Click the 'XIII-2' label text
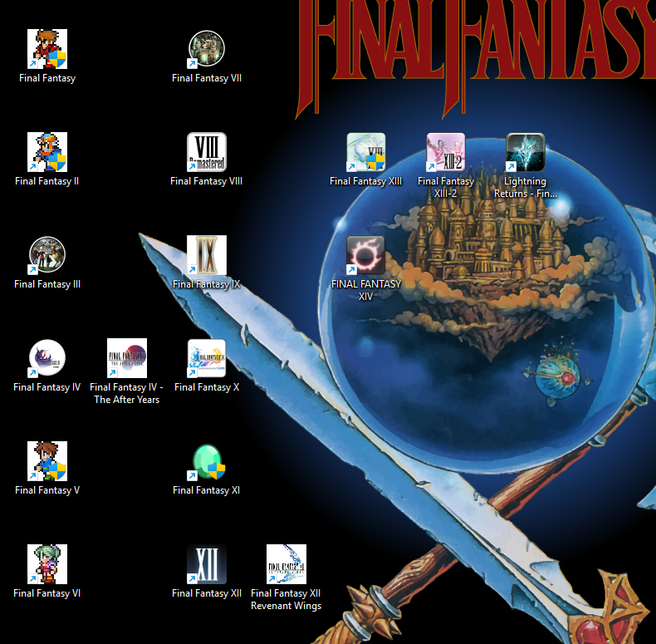 pyautogui.click(x=445, y=194)
